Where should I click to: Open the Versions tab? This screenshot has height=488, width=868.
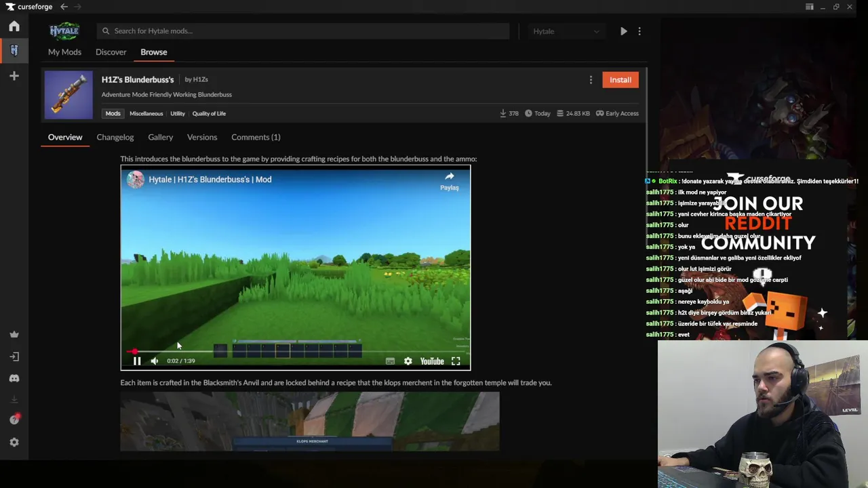(202, 137)
